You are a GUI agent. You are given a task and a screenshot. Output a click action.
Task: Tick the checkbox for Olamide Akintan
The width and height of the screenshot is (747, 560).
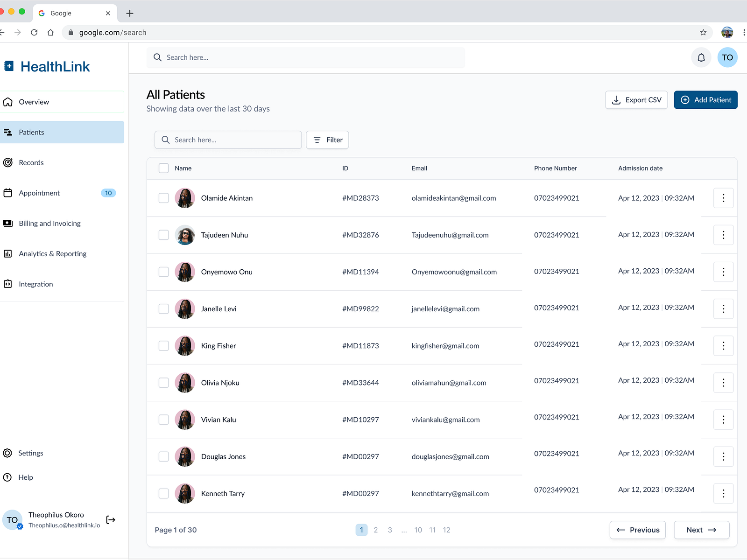click(163, 198)
